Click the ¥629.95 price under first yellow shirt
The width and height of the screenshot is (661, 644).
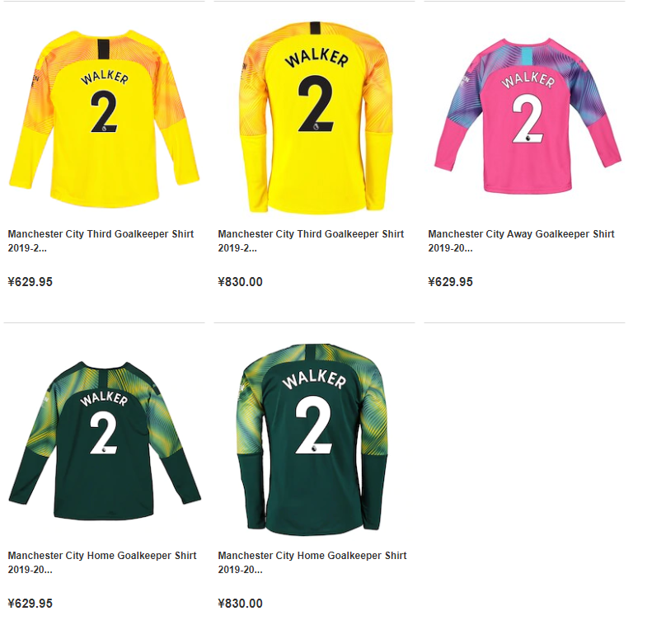coord(30,282)
